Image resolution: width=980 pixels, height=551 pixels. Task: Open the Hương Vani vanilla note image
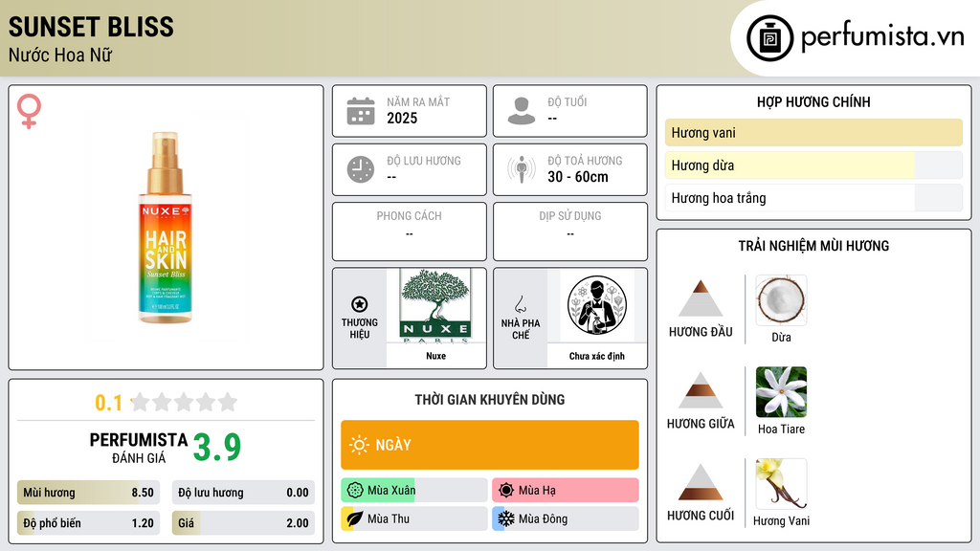pos(781,484)
